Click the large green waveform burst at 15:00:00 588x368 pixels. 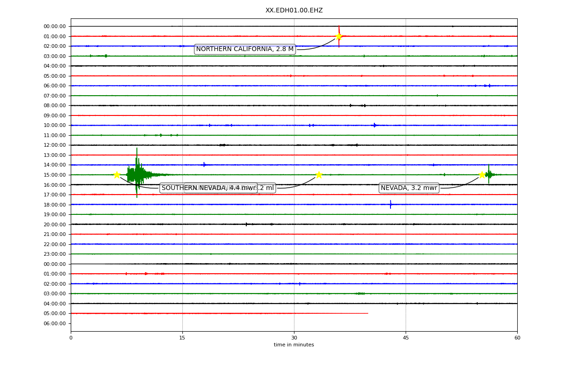(x=137, y=174)
